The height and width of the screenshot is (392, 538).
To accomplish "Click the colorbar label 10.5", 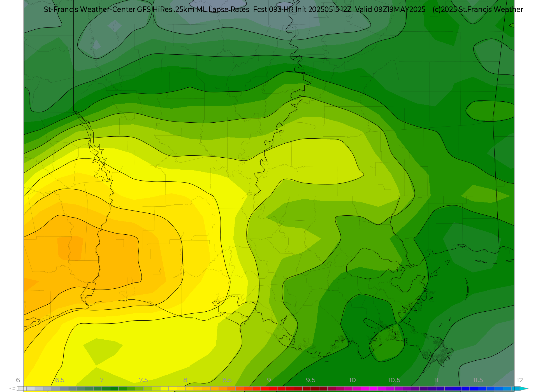I will [394, 380].
